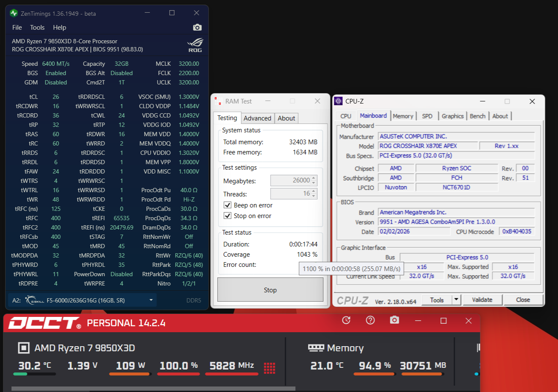The image size is (558, 392).
Task: Click the Manufacturer field ASUSTeK COMPUTER INC.
Action: [x=456, y=137]
